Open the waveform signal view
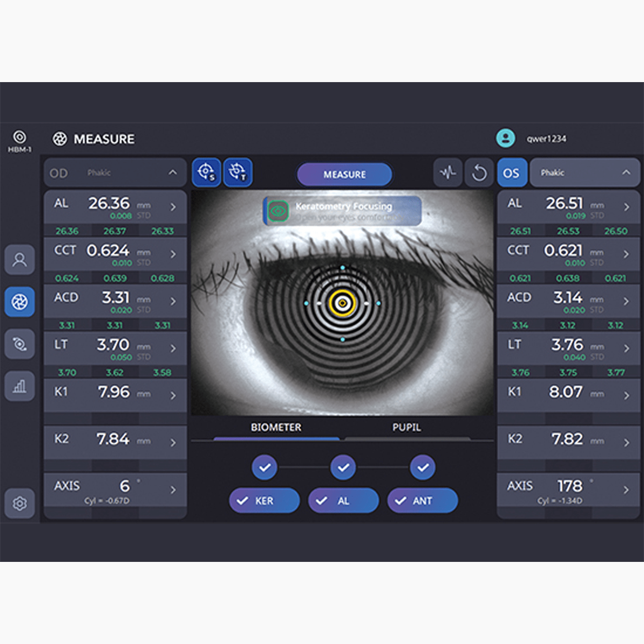 pyautogui.click(x=448, y=172)
